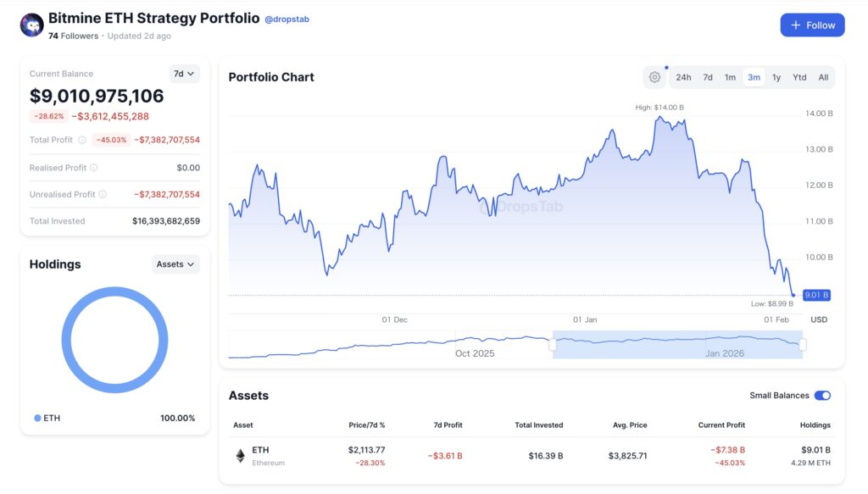The width and height of the screenshot is (868, 494).
Task: Click the left range slider handle
Action: (553, 345)
